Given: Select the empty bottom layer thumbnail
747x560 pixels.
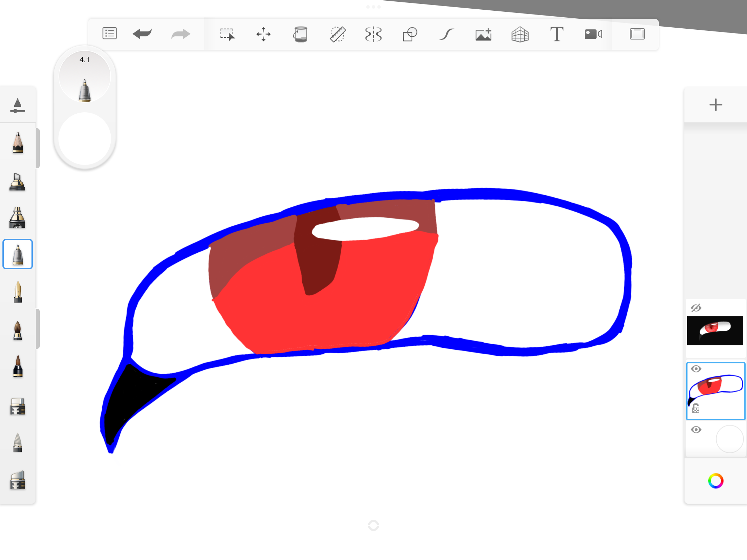Looking at the screenshot, I should (729, 439).
